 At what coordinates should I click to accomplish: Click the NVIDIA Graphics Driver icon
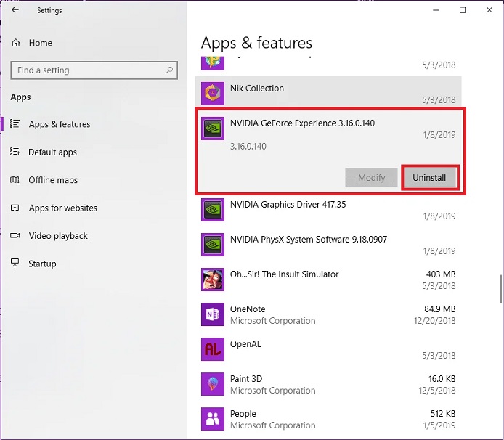(x=213, y=210)
